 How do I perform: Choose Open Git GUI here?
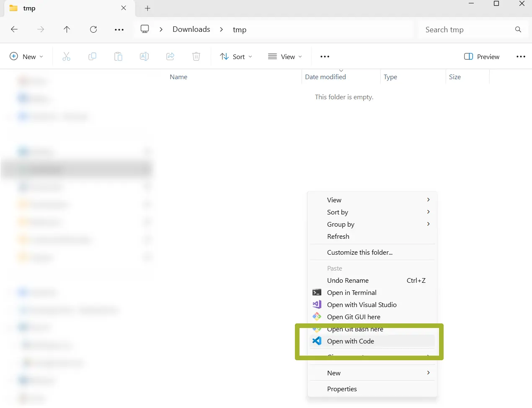(x=354, y=317)
